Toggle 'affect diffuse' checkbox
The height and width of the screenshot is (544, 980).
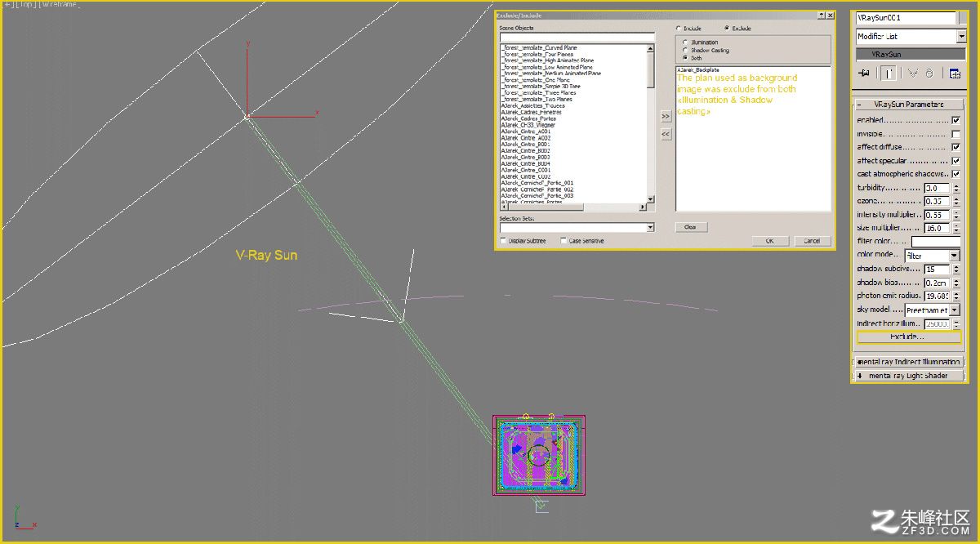[955, 147]
